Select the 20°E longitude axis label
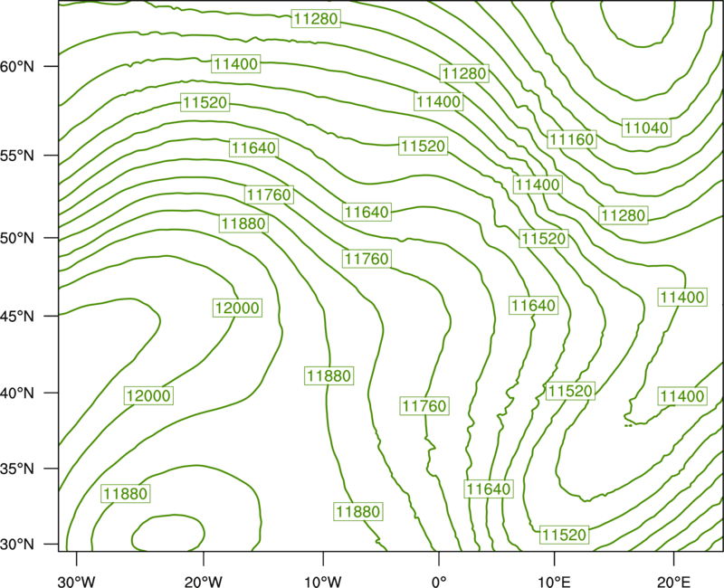This screenshot has height=588, width=724. [673, 582]
